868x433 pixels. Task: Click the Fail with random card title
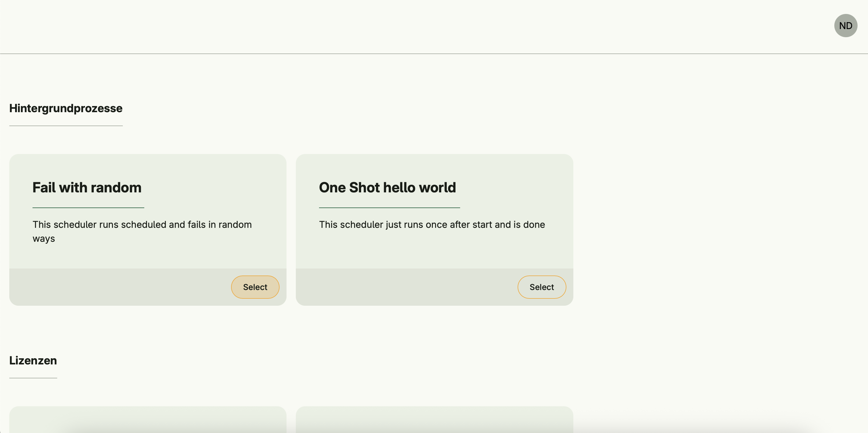point(87,187)
